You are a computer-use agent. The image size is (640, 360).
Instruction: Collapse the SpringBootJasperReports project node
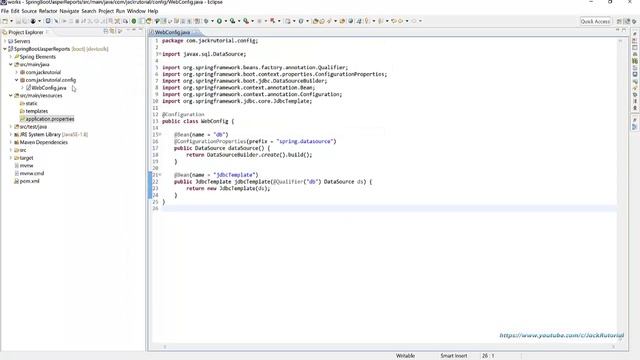(x=5, y=49)
